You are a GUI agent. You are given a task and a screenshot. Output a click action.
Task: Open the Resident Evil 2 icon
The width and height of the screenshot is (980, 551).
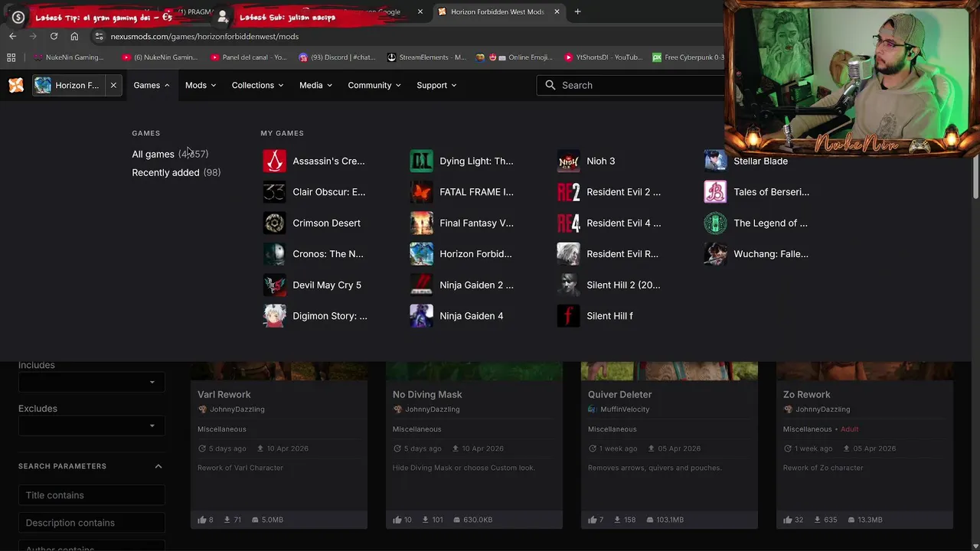(x=568, y=192)
